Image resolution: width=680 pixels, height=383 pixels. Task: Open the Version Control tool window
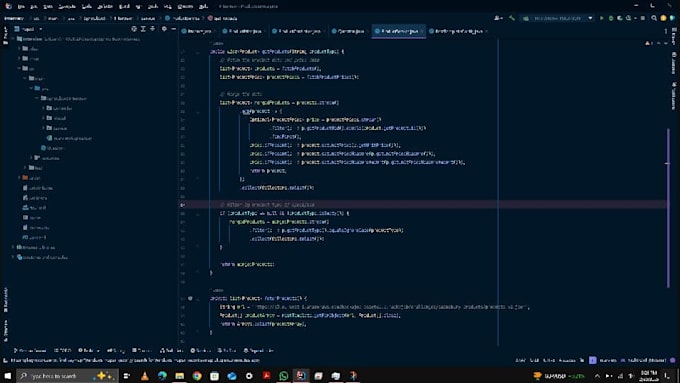coord(29,350)
